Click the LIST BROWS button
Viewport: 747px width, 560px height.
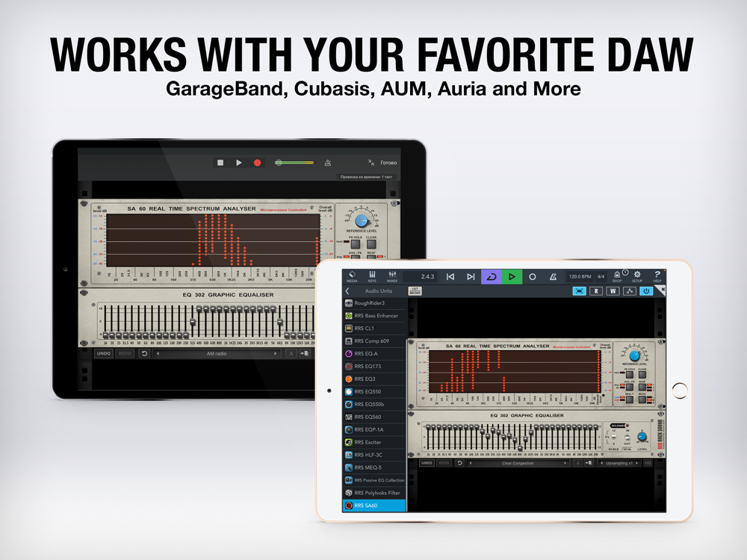[x=415, y=291]
